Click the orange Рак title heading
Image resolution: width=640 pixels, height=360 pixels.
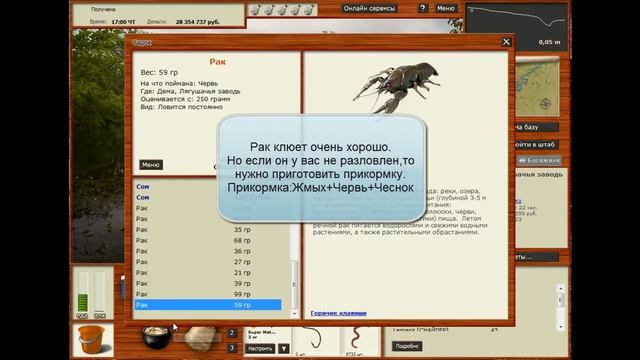(218, 62)
